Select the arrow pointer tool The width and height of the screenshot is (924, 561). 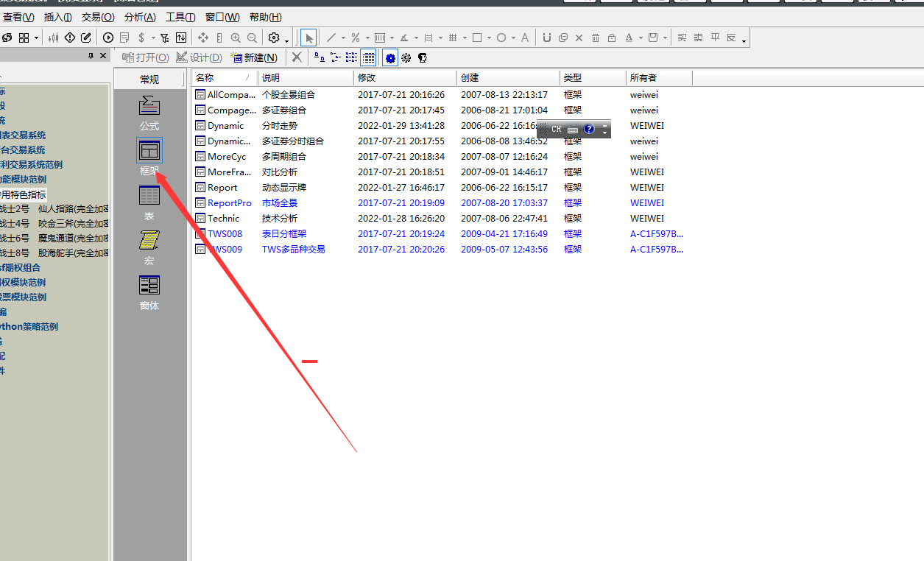(309, 38)
